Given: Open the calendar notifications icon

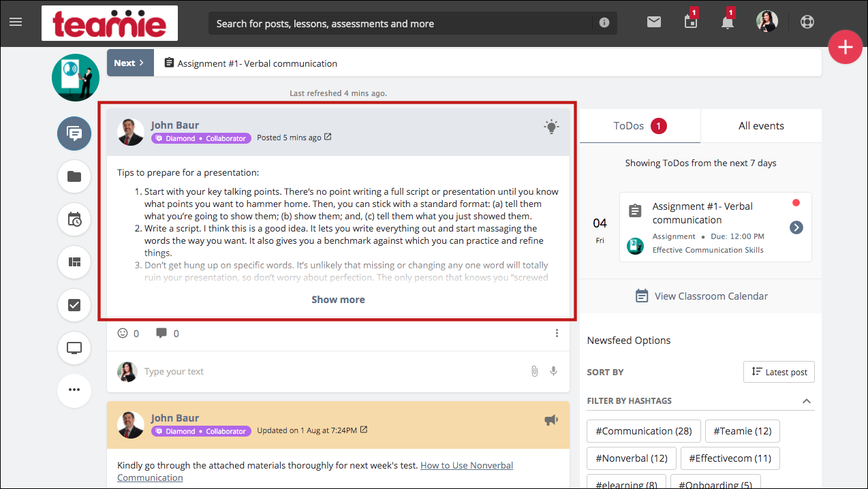Looking at the screenshot, I should click(x=691, y=22).
